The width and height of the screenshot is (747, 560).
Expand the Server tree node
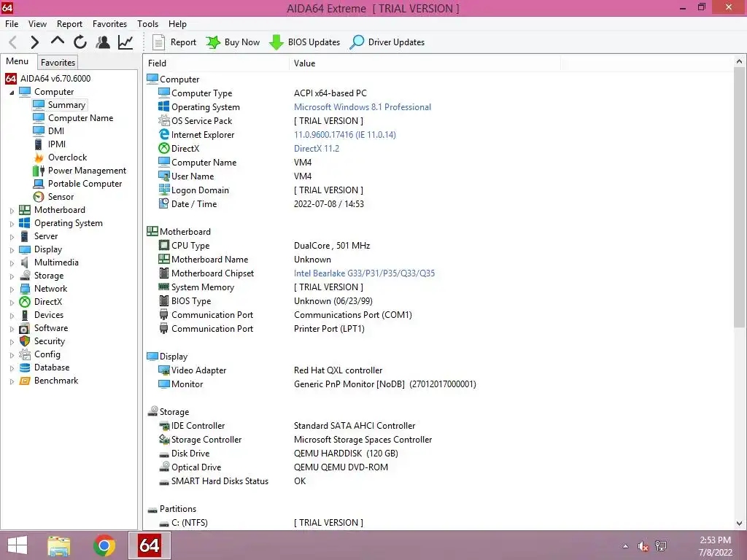[12, 237]
